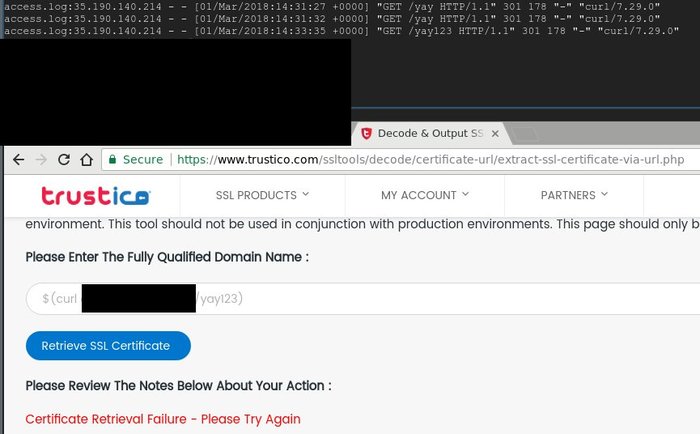This screenshot has width=700, height=434.
Task: Click 'Please Enter The Fully Qualified Domain Name' label
Action: tap(167, 257)
